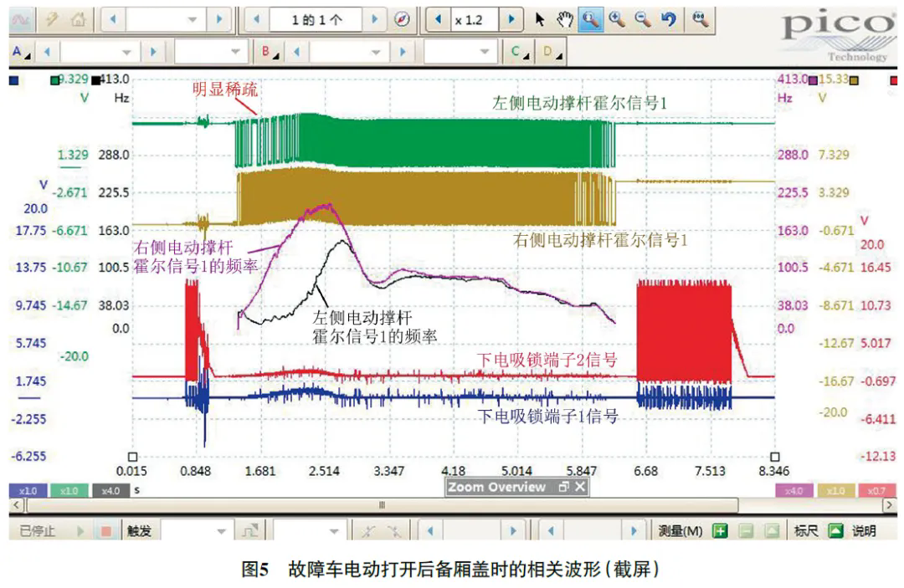Increase the x 1.2 zoom factor

(x=511, y=19)
